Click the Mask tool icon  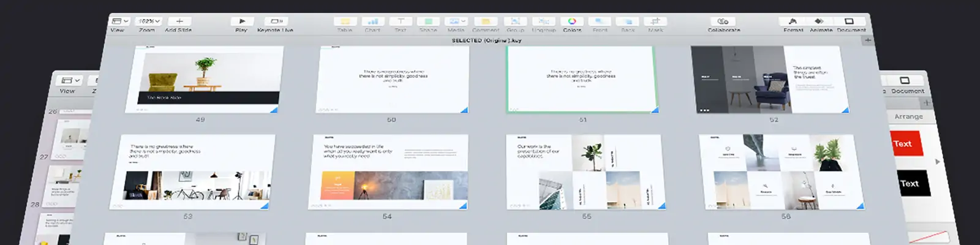(x=655, y=21)
